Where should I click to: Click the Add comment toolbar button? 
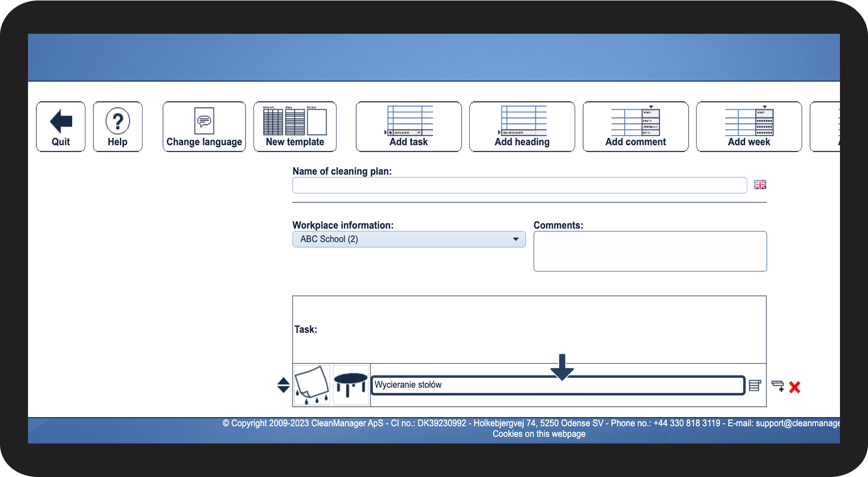coord(636,127)
